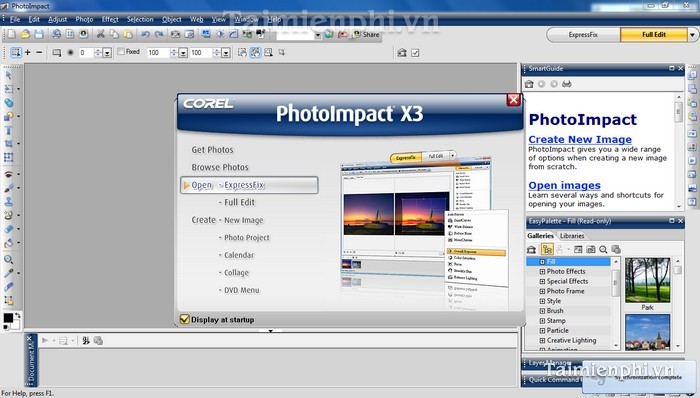Toggle the Fixed checkbox
This screenshot has width=700, height=398.
[121, 52]
